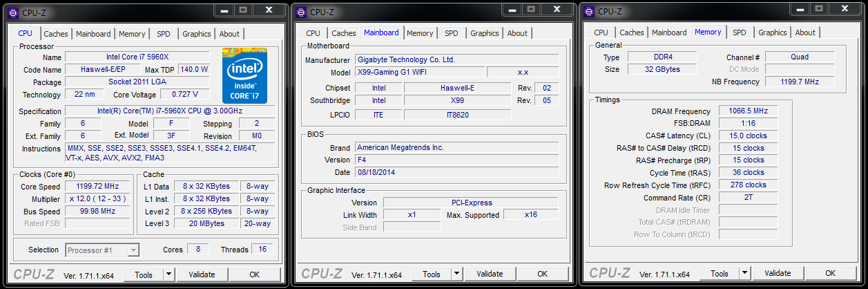Go to SPD tab in Memory window
The height and width of the screenshot is (289, 868).
(740, 32)
